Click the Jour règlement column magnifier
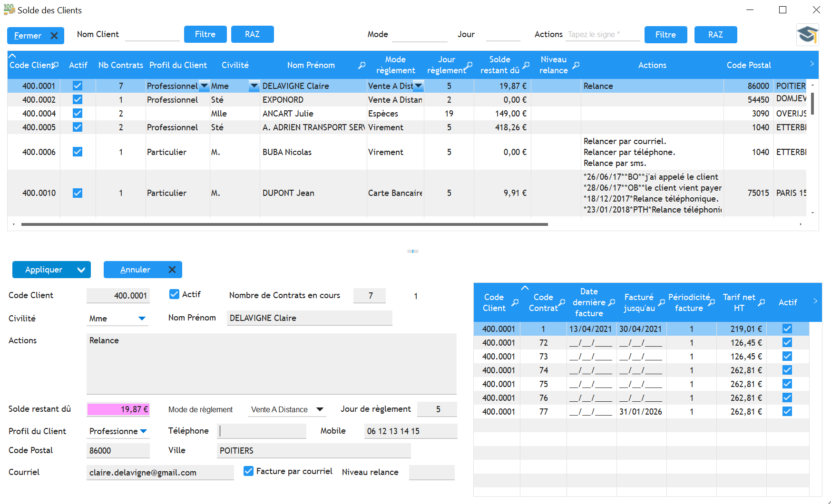 coord(469,65)
